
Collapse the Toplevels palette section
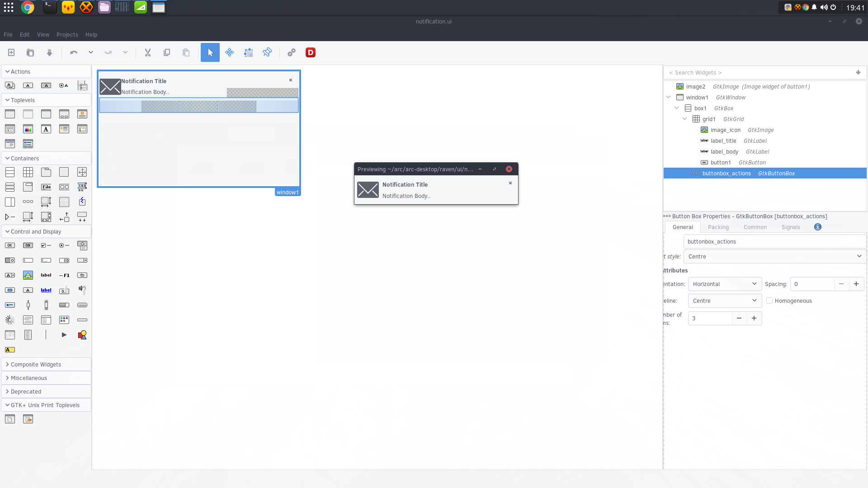(46, 100)
